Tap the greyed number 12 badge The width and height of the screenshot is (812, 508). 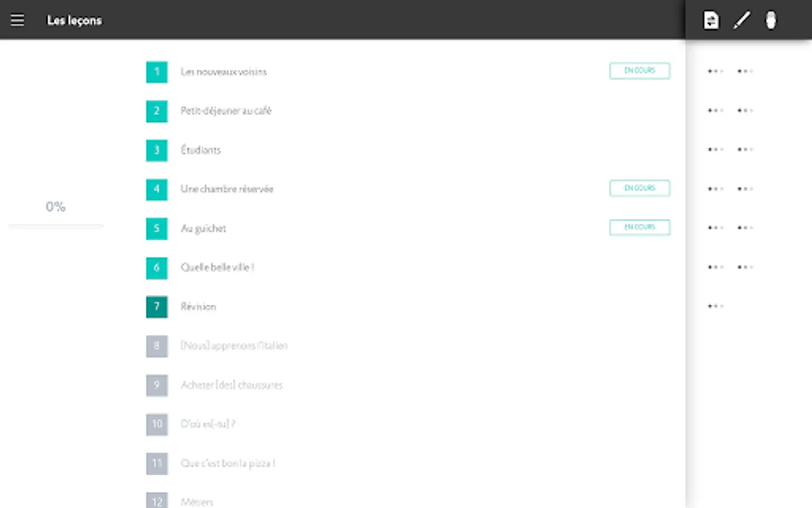coord(157,501)
